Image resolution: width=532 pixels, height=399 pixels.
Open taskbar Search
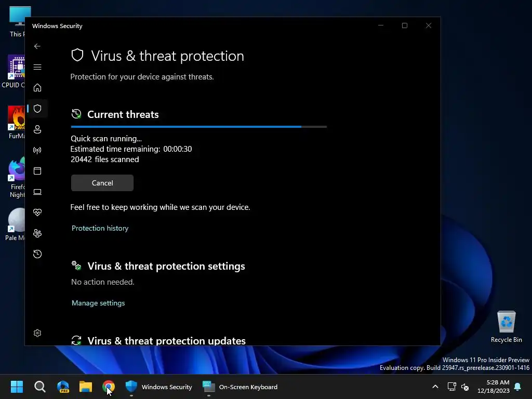39,387
